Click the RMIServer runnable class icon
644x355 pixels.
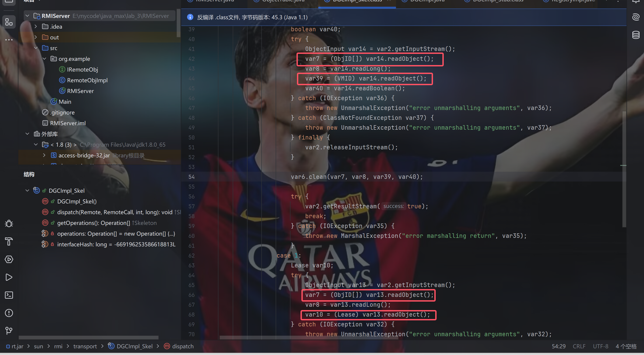[62, 91]
